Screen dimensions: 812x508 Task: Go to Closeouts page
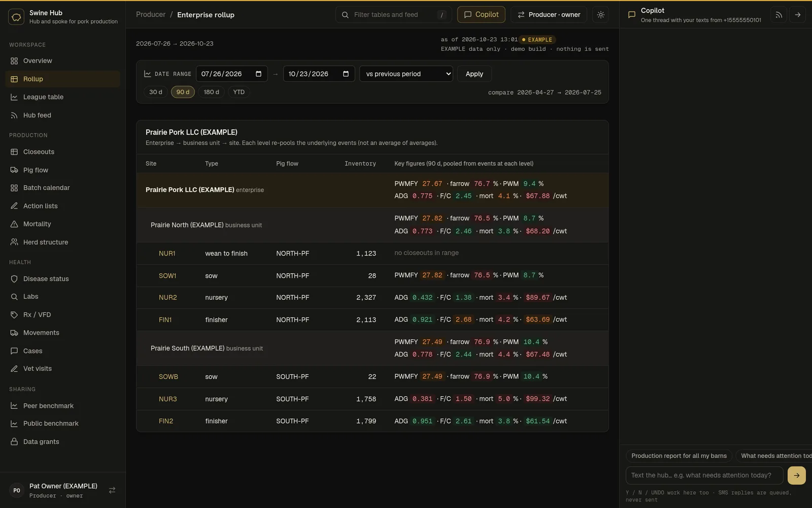[62, 152]
